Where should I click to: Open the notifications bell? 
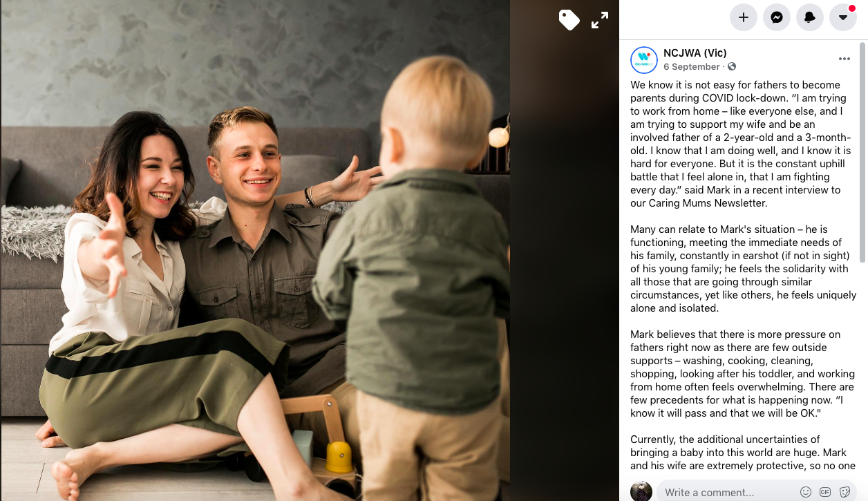[810, 17]
